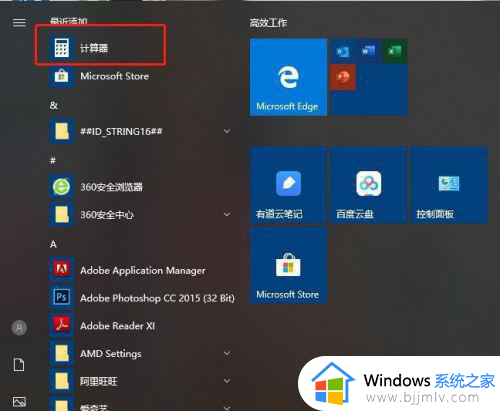The width and height of the screenshot is (500, 411).
Task: Expand the AMD Settings folder chevron
Action: click(x=227, y=353)
